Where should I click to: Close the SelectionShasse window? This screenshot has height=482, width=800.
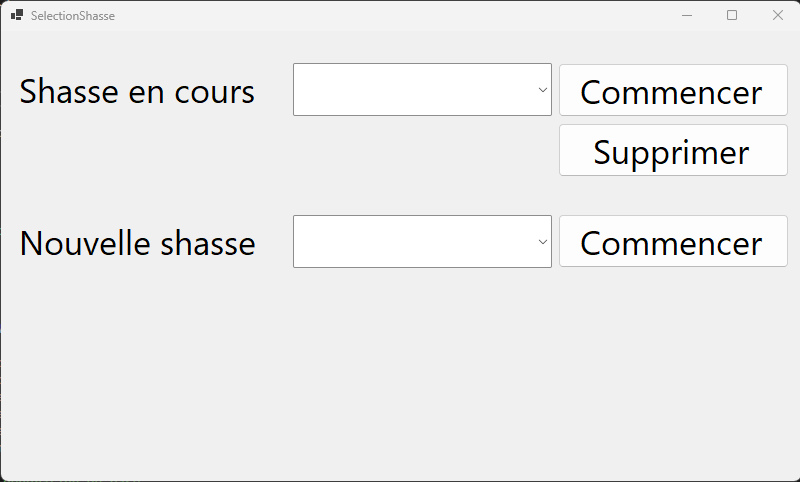pyautogui.click(x=778, y=15)
